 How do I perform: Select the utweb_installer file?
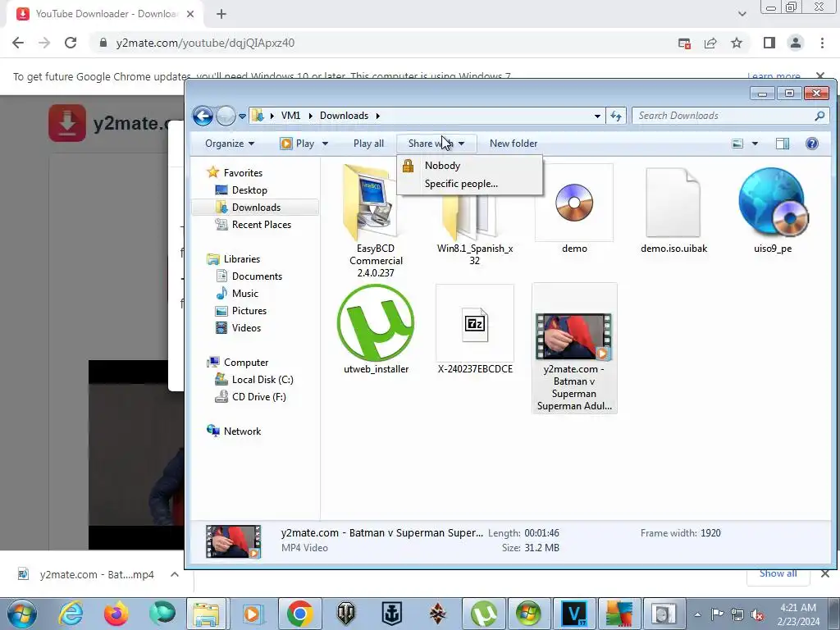pos(376,328)
